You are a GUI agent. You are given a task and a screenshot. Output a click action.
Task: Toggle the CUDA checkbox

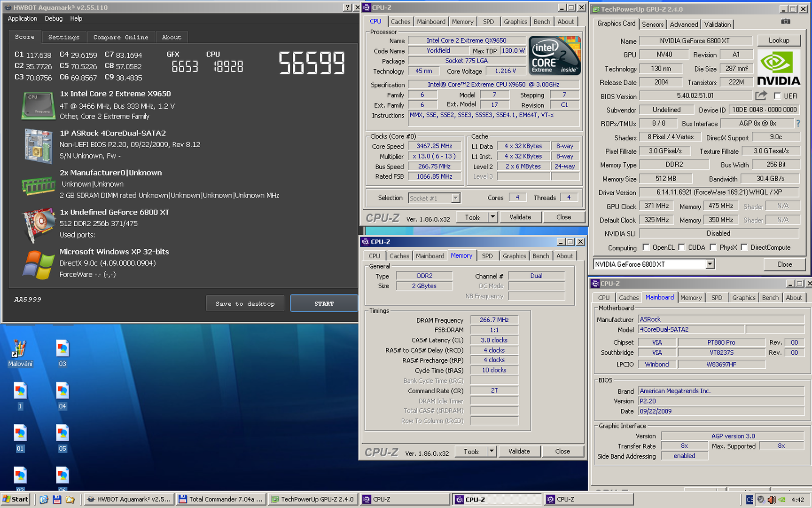pos(682,247)
